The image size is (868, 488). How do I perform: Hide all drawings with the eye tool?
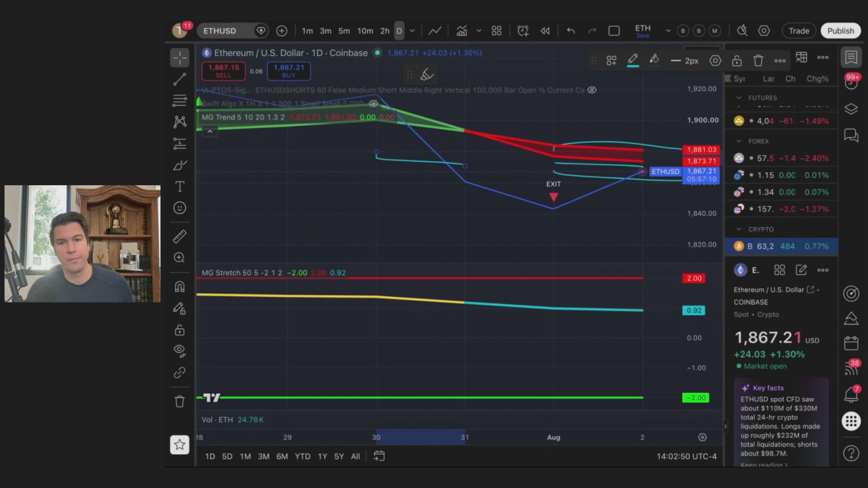pyautogui.click(x=179, y=351)
